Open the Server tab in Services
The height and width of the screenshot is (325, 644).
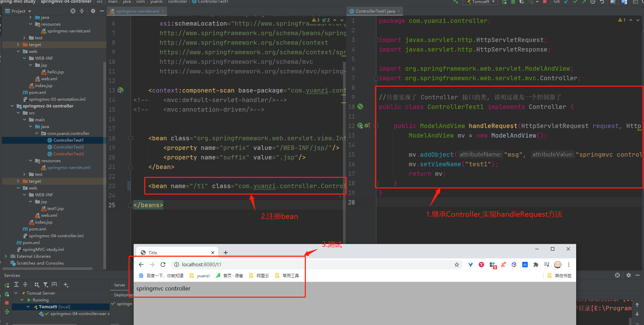click(120, 285)
